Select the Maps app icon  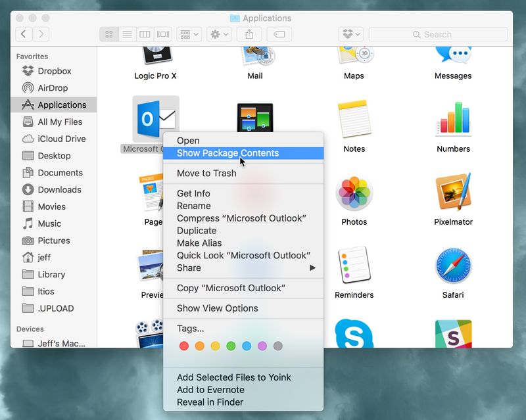point(354,55)
